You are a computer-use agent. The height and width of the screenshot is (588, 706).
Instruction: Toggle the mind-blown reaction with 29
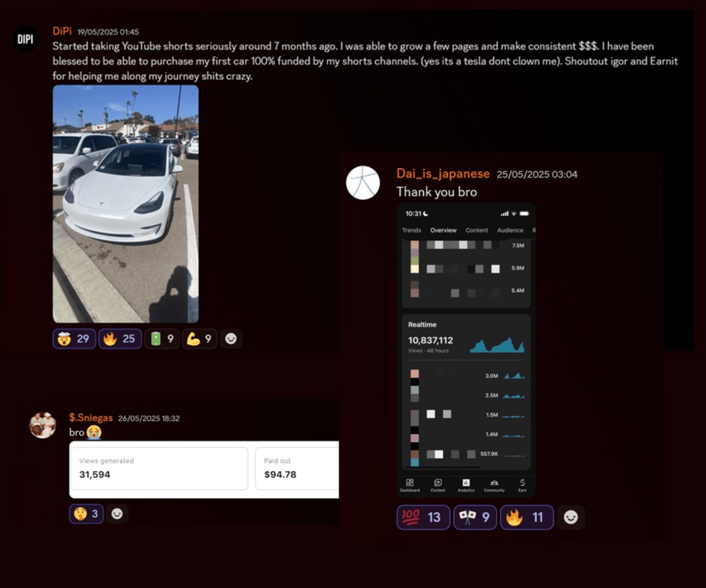(x=74, y=339)
